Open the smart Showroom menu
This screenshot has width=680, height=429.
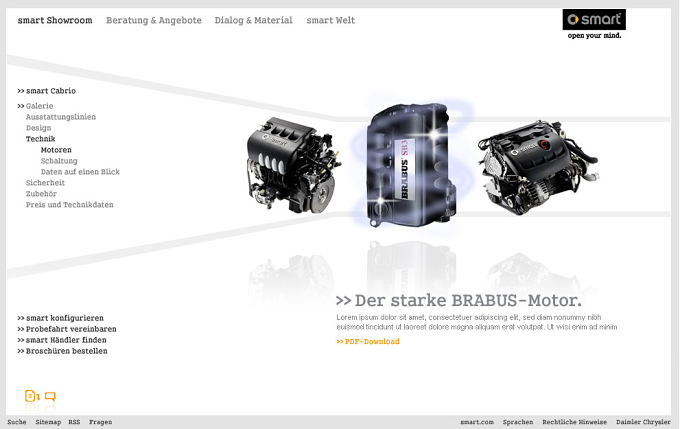click(55, 20)
